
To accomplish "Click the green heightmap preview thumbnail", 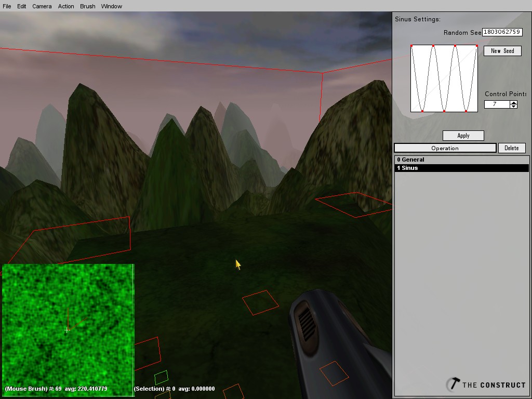I will [x=68, y=330].
